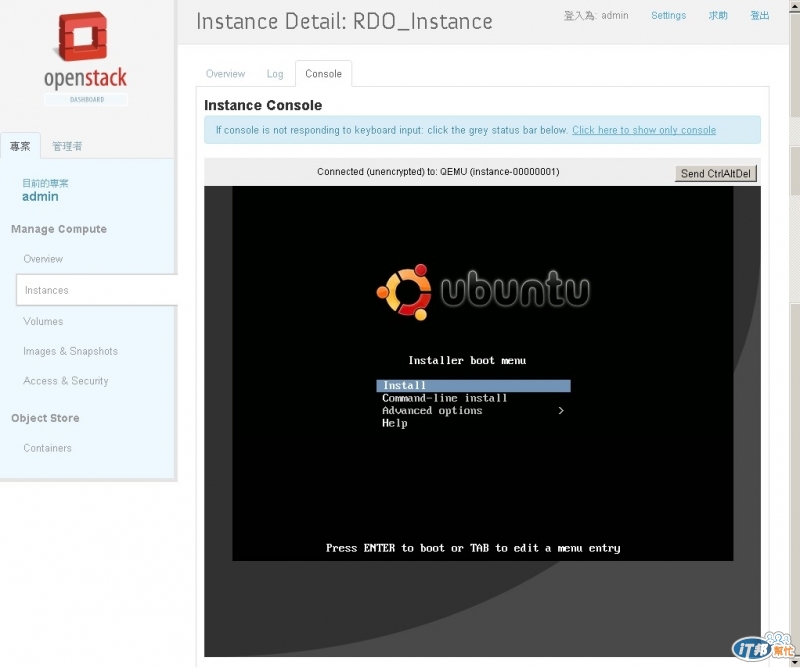Open Containers under Object Store
Viewport: 800px width, 668px height.
[x=47, y=448]
